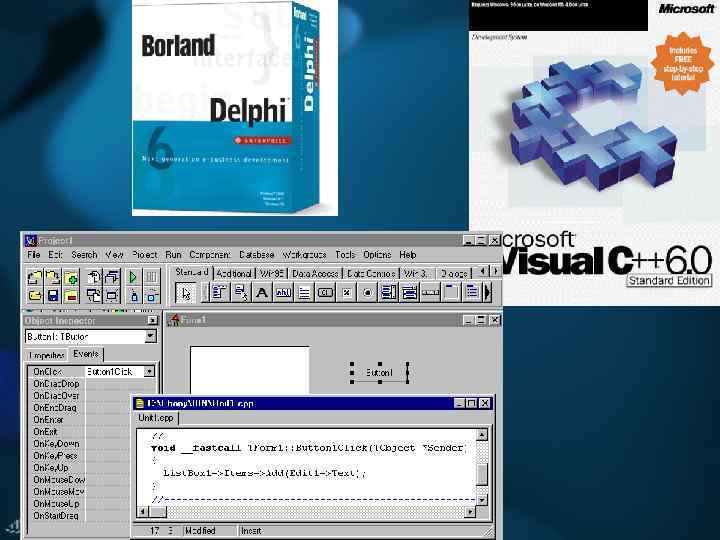Open the Help menu

[408, 254]
